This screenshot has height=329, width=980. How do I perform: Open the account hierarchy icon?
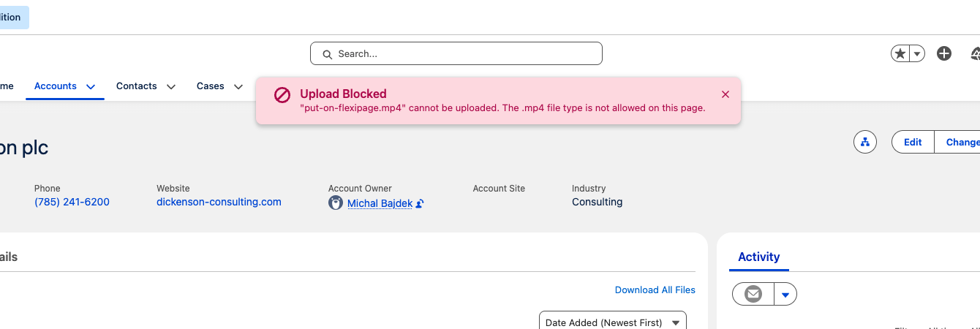click(x=865, y=142)
